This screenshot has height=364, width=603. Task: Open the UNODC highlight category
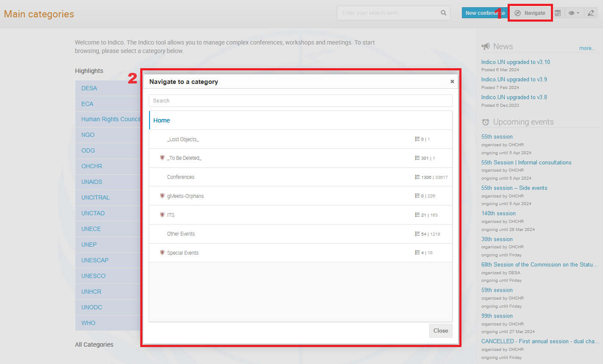click(92, 307)
